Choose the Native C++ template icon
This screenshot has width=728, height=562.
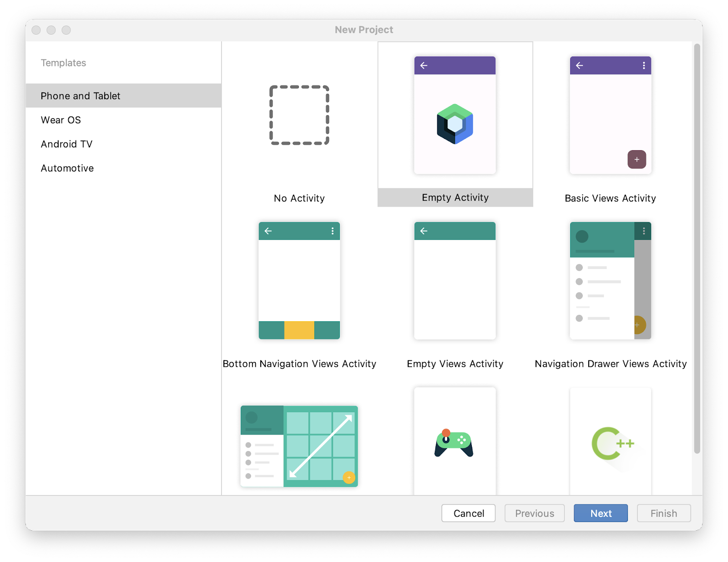click(612, 443)
